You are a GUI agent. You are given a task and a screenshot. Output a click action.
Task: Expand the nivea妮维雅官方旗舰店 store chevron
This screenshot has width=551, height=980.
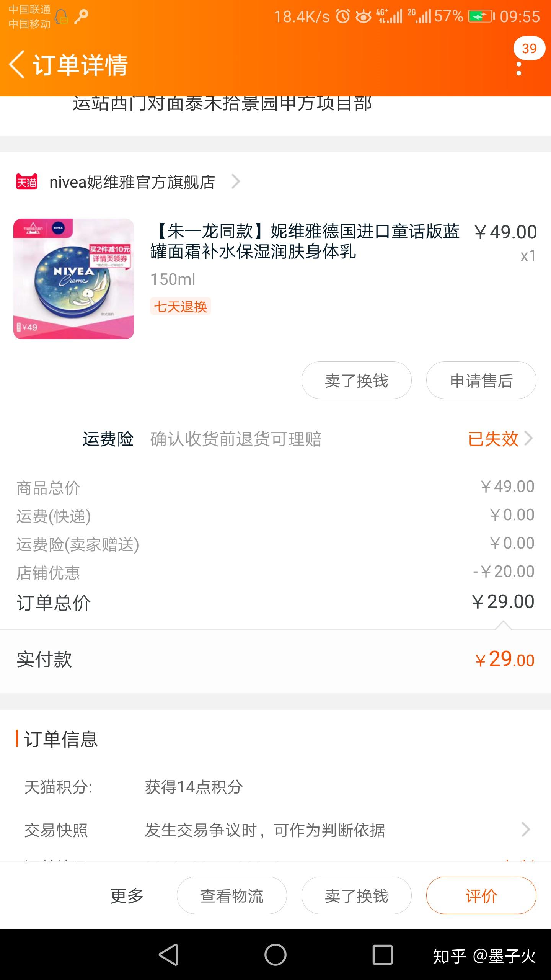click(236, 181)
